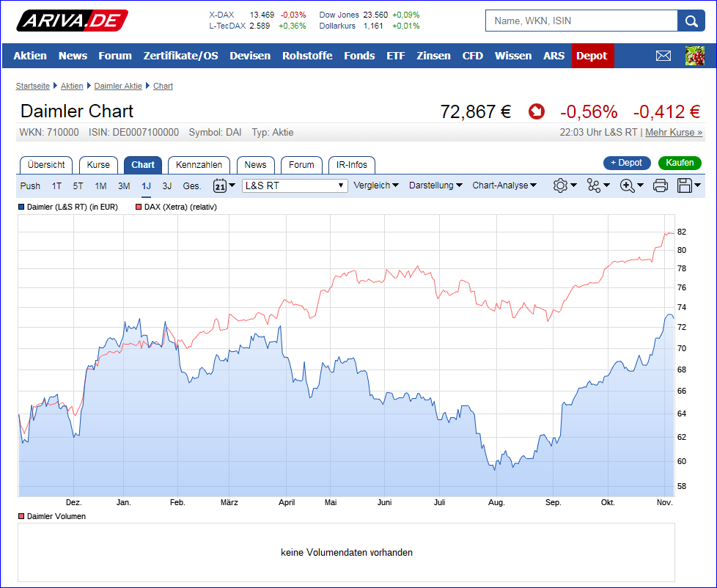Viewport: 717px width, 588px height.
Task: Open Zertifikate/OS navigation item
Action: pyautogui.click(x=180, y=56)
